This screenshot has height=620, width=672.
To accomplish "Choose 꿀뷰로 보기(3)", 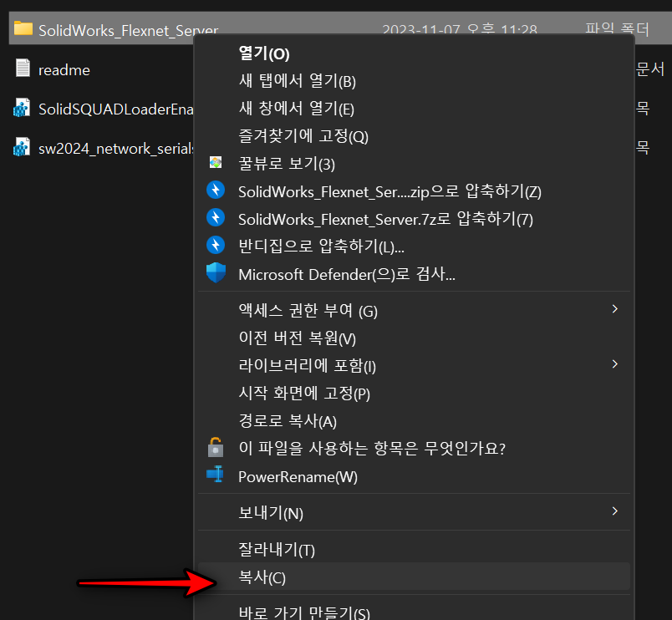I will pos(414,164).
